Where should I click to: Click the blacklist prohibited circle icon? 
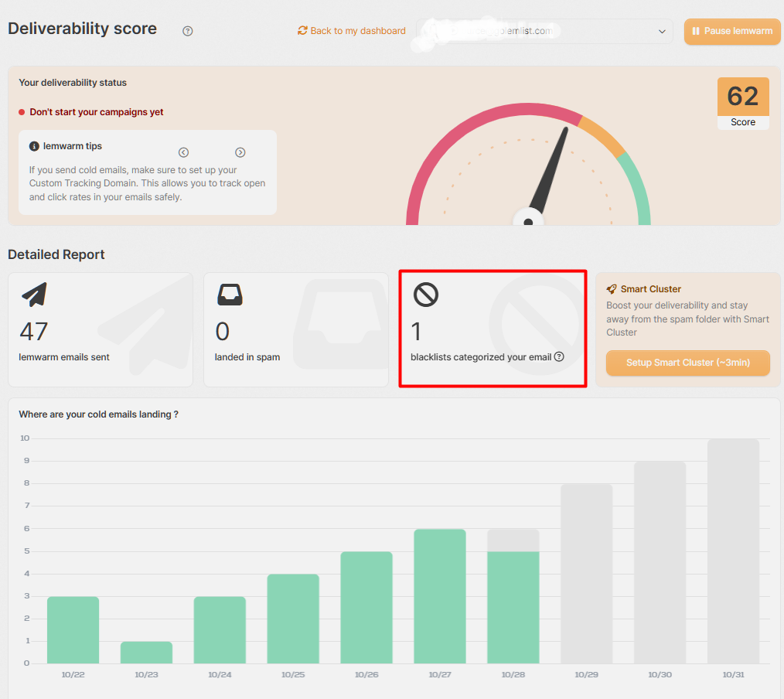click(425, 295)
